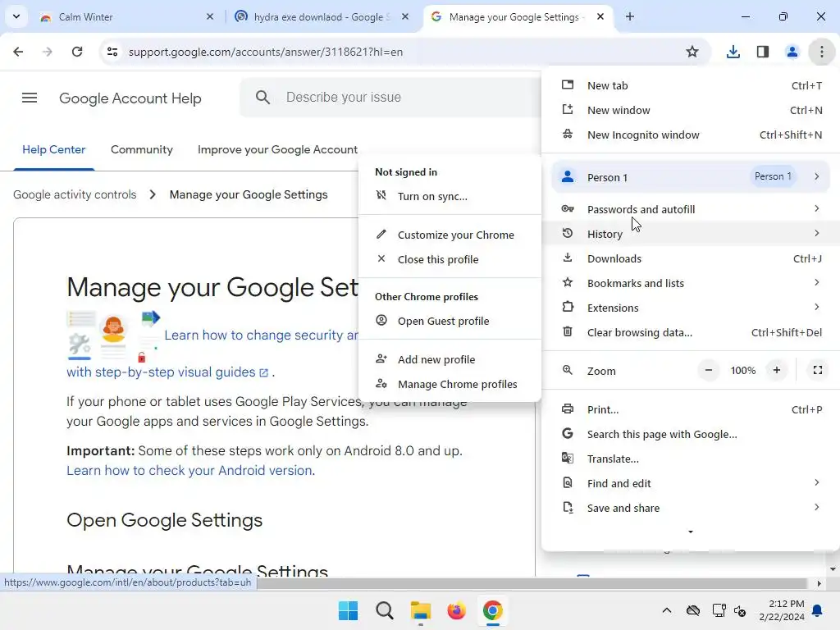Open the tab search dropdown arrow
The width and height of the screenshot is (840, 630).
coord(16,16)
